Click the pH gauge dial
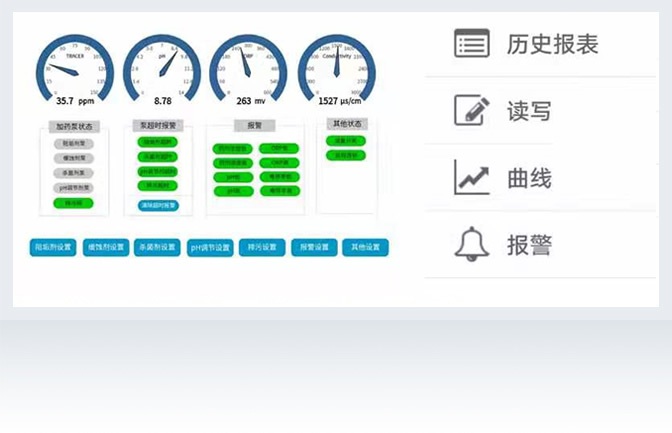 click(162, 68)
